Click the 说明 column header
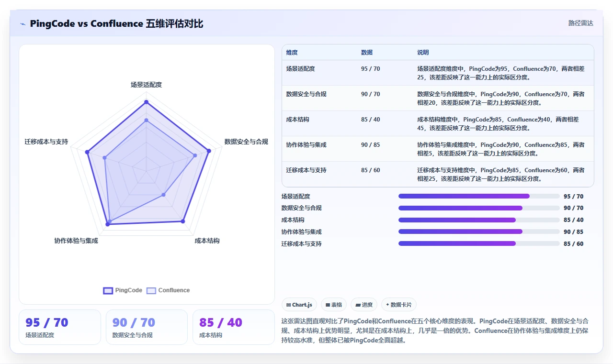 coord(423,53)
